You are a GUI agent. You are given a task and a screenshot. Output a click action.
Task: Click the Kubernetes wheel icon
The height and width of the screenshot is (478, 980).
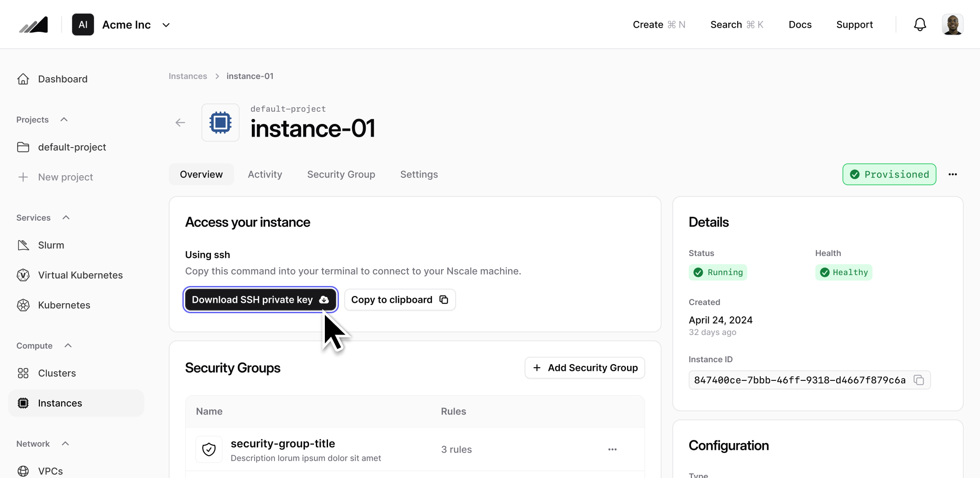[23, 305]
